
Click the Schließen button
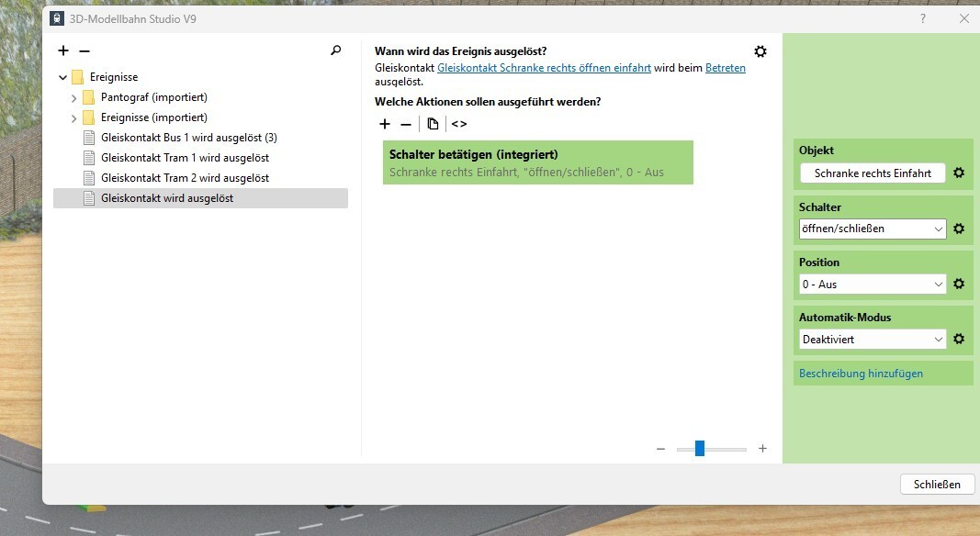[937, 485]
